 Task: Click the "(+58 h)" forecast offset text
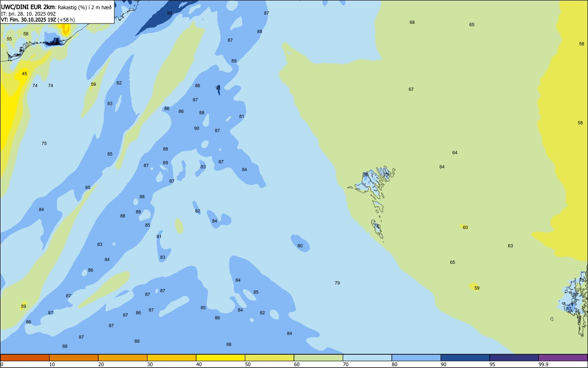[66, 20]
